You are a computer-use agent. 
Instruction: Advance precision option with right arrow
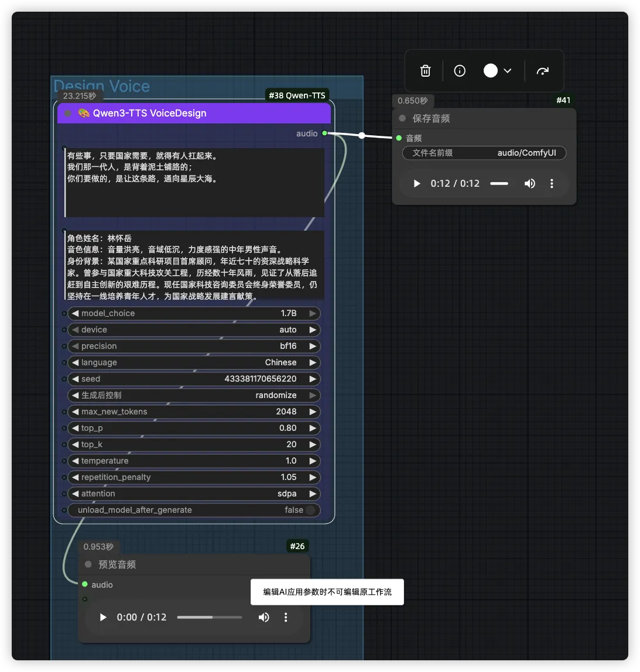pyautogui.click(x=313, y=346)
